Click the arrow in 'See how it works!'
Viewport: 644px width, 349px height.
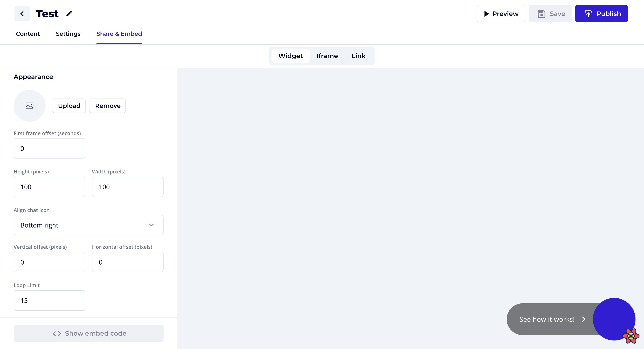pyautogui.click(x=584, y=319)
